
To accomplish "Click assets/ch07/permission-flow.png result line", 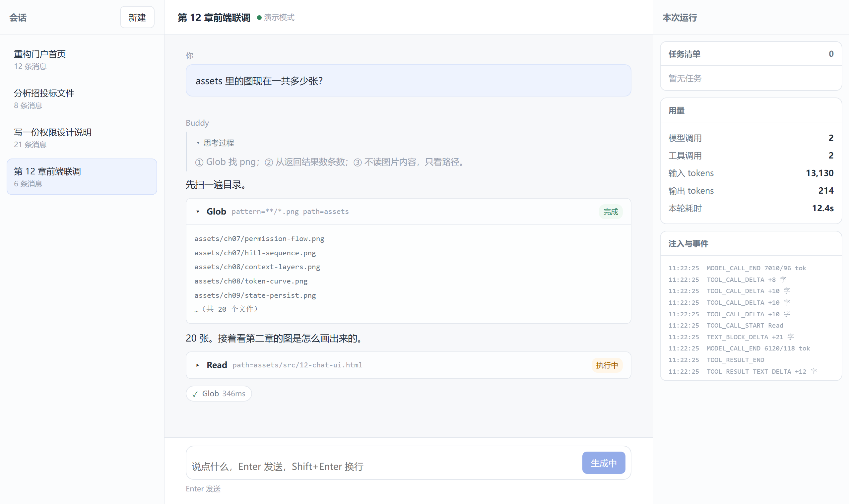I will click(259, 239).
